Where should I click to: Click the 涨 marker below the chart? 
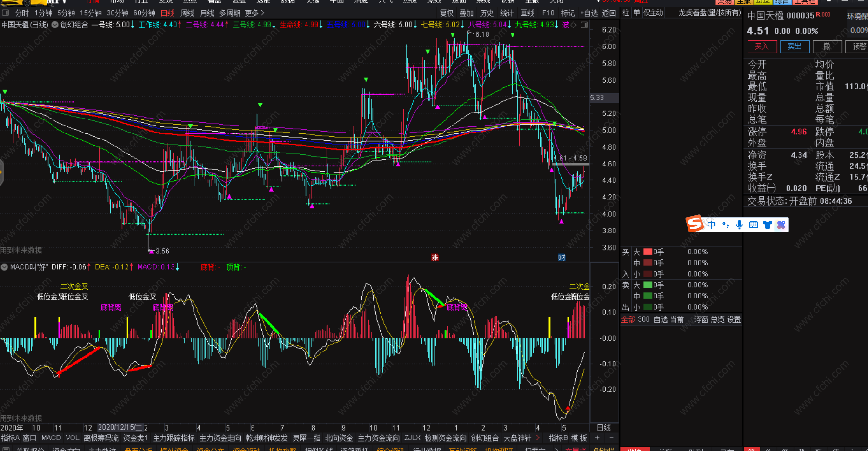tap(435, 258)
